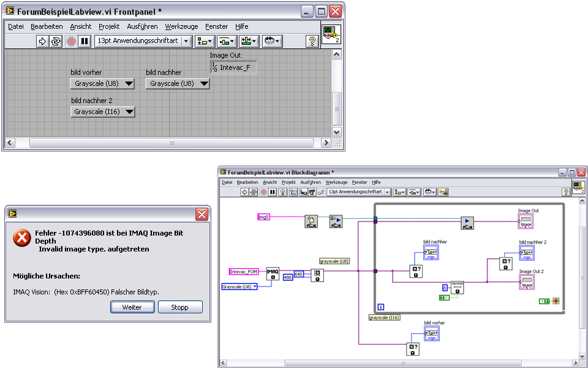Viewport: 588px width, 368px height.
Task: Open the font dropdown in Frontpanel toolbar
Action: tap(143, 41)
